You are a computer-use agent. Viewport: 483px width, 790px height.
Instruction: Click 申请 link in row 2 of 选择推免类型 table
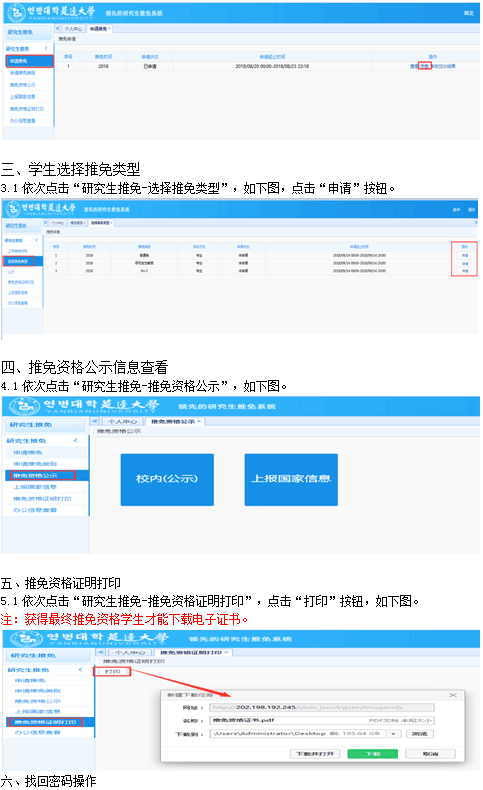click(465, 263)
